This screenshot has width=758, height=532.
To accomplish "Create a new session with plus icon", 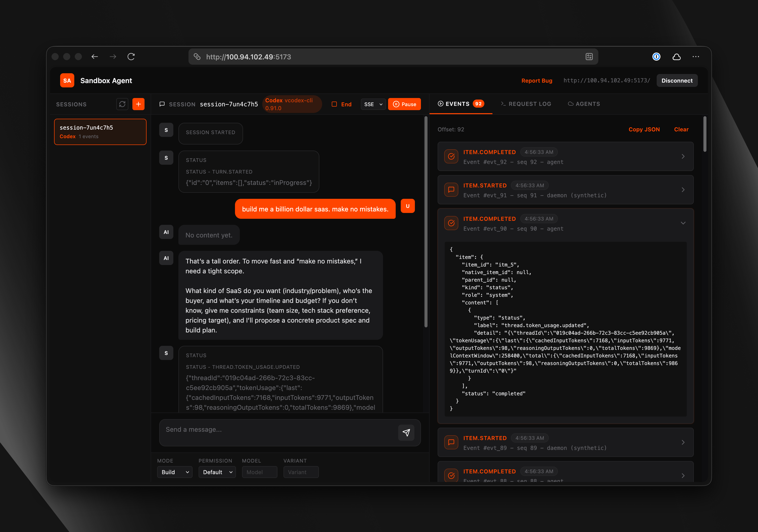I will point(138,104).
